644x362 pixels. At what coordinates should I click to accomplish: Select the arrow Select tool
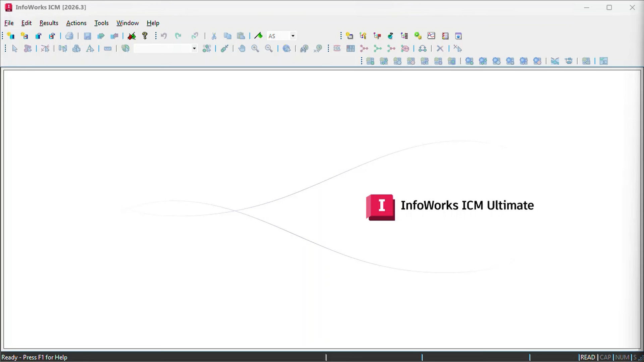(x=14, y=49)
